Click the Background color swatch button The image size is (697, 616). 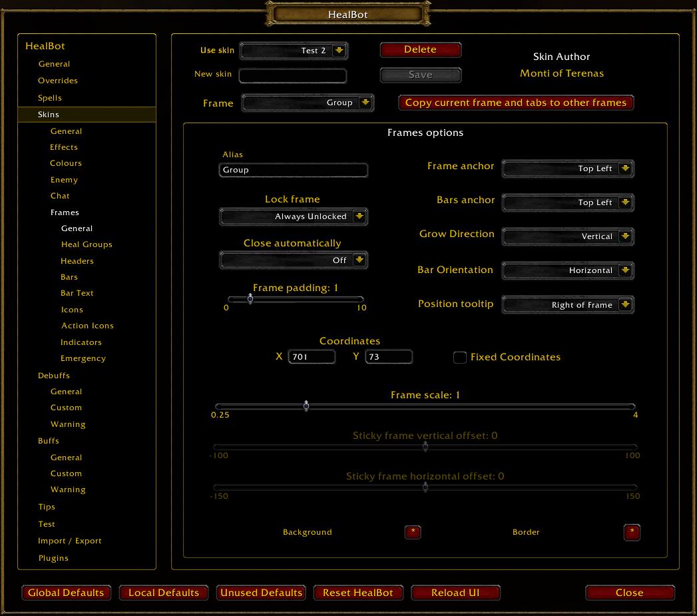coord(413,532)
